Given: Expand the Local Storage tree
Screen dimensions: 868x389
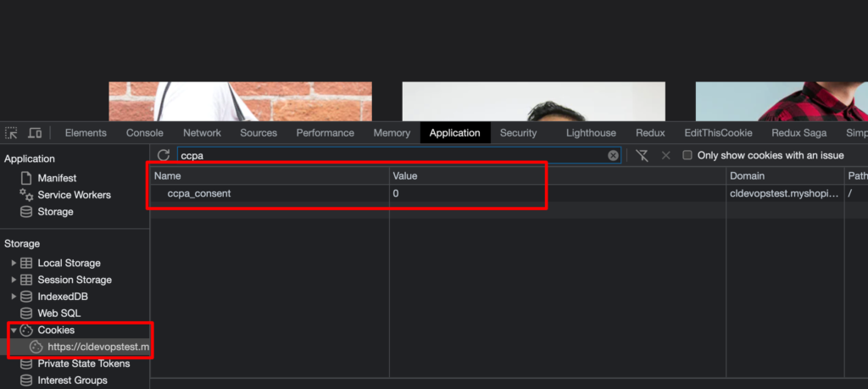Looking at the screenshot, I should pos(14,263).
